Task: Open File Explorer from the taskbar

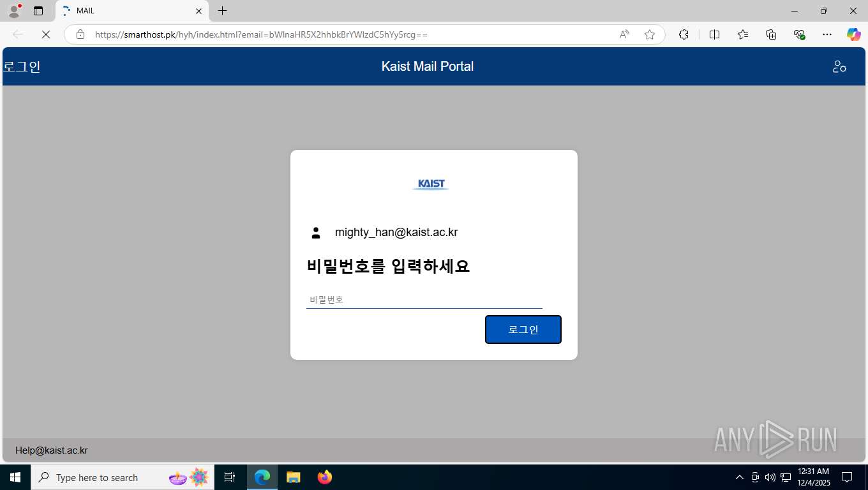Action: point(294,477)
